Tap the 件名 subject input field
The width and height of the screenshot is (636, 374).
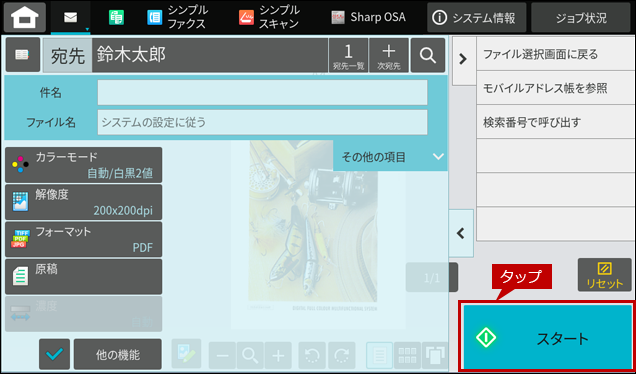pyautogui.click(x=262, y=92)
